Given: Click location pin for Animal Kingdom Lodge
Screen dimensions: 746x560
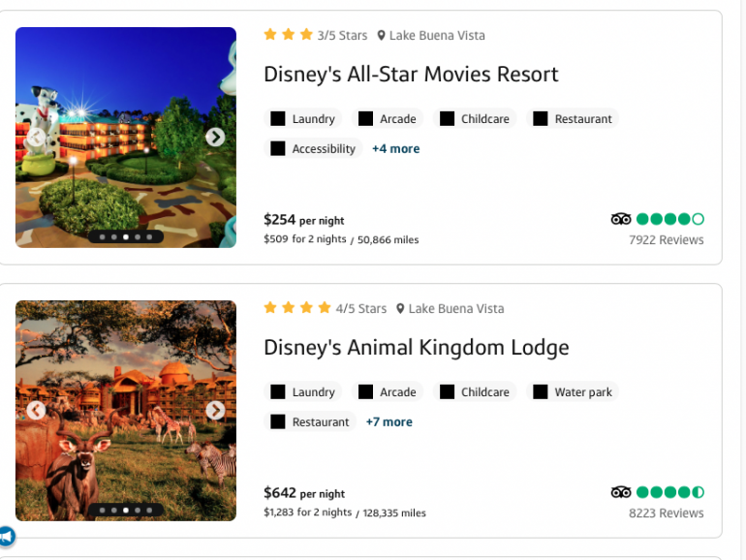Looking at the screenshot, I should (x=400, y=309).
